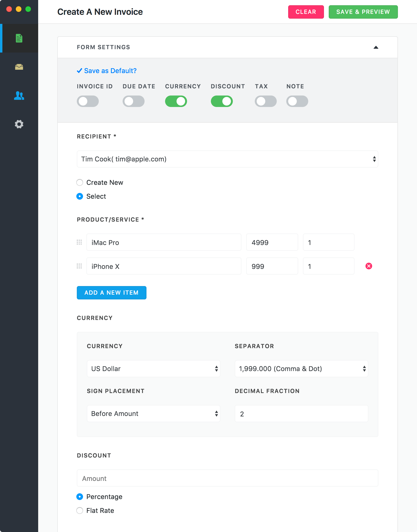Image resolution: width=417 pixels, height=532 pixels.
Task: Open the invoices inbox tray icon in sidebar
Action: 19,67
